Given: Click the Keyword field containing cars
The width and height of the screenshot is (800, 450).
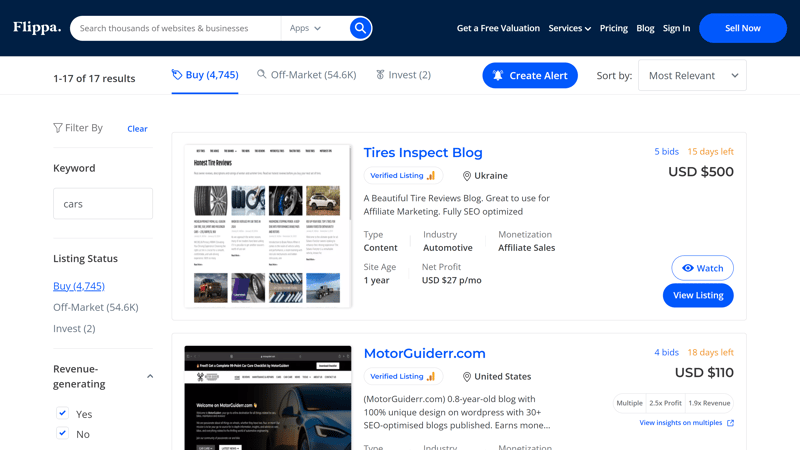Looking at the screenshot, I should tap(103, 204).
